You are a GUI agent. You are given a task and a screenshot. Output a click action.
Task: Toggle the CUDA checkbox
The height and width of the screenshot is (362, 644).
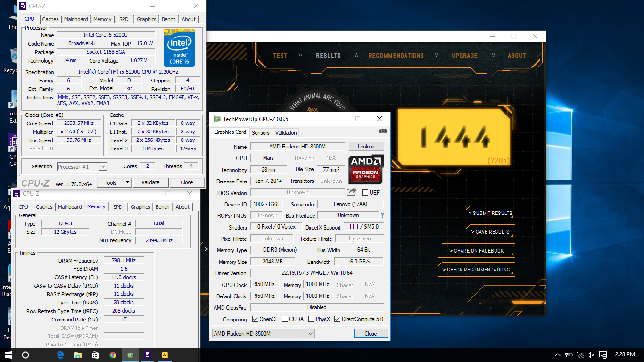point(285,319)
